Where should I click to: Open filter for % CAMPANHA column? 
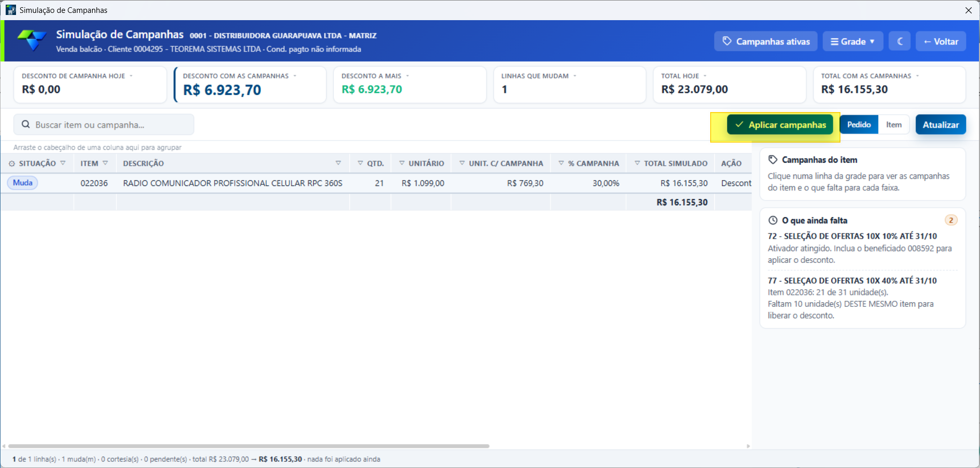561,163
